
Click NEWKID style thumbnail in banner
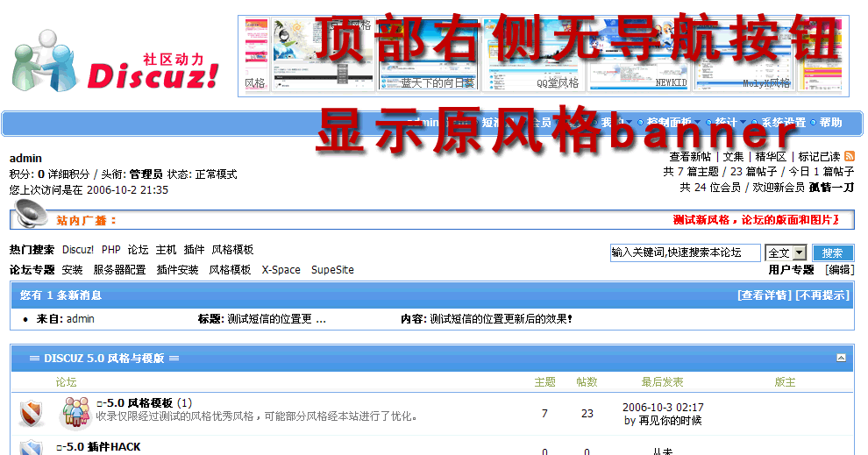[637, 55]
